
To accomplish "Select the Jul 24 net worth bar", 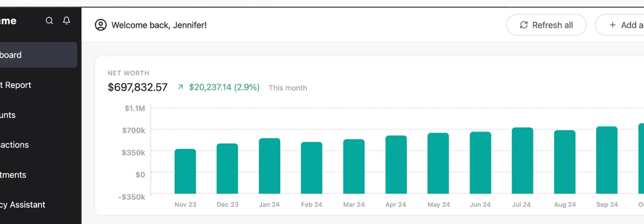I will point(522,160).
